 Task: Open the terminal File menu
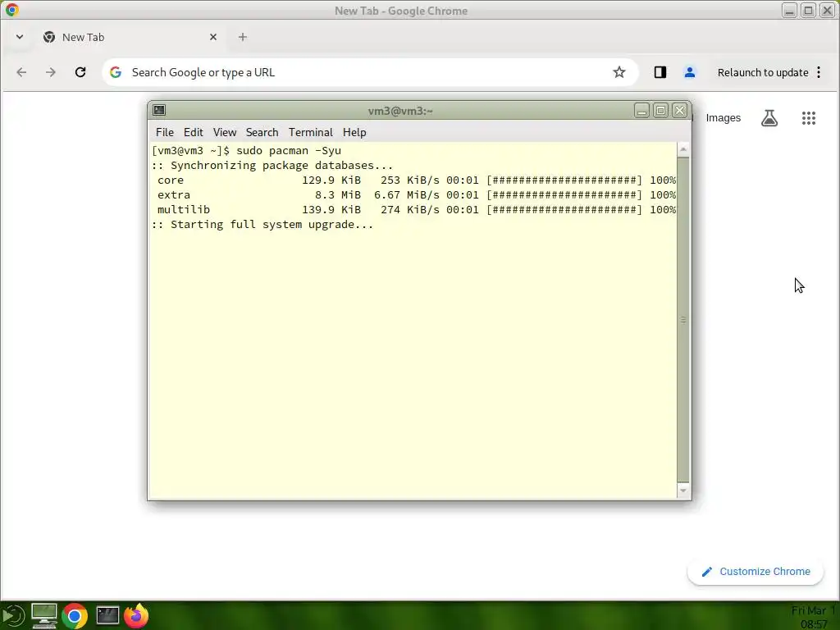[x=164, y=132]
